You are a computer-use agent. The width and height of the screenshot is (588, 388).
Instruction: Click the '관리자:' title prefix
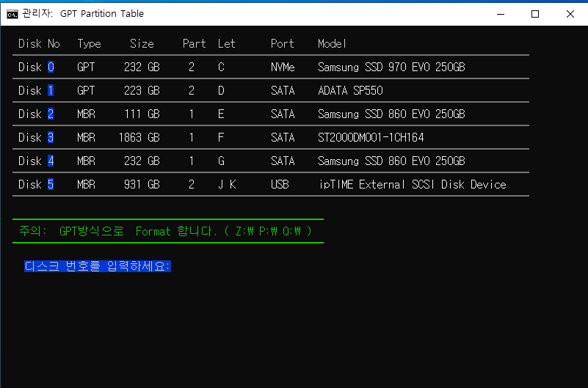[x=37, y=13]
